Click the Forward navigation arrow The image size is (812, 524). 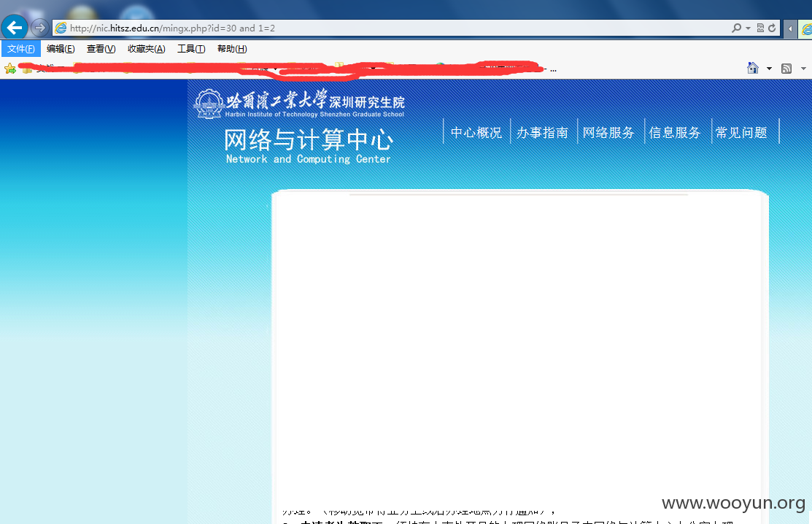(40, 28)
